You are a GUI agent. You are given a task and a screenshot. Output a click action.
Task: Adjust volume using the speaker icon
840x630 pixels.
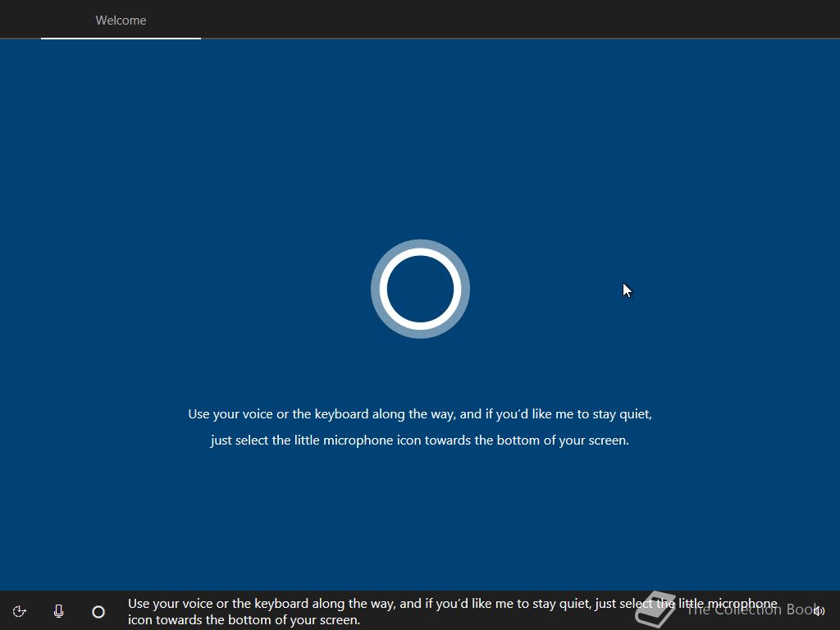[819, 610]
